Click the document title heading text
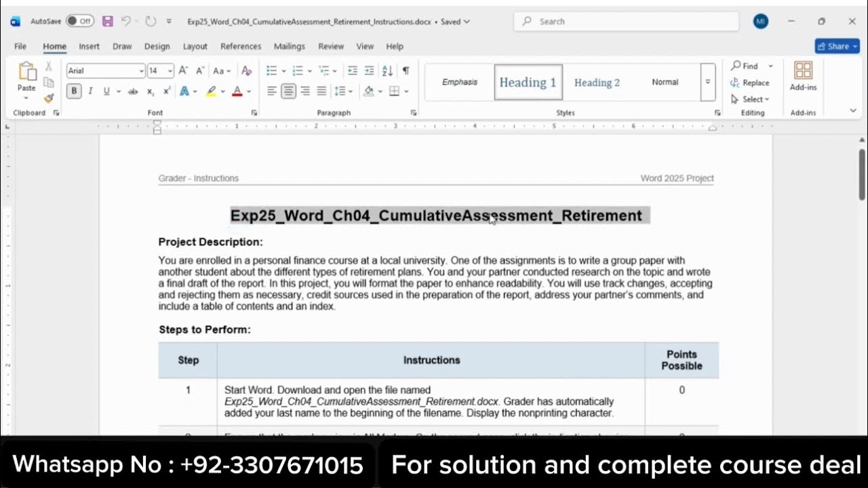Viewport: 868px width, 488px height. point(436,216)
